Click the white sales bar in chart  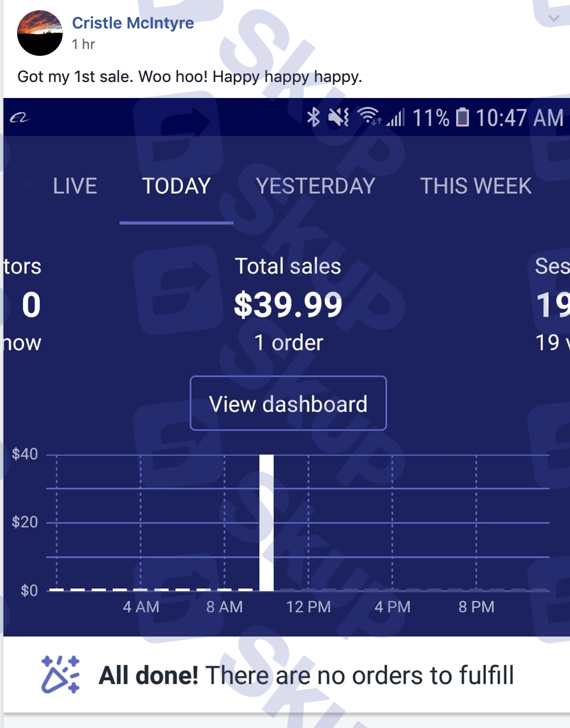266,522
